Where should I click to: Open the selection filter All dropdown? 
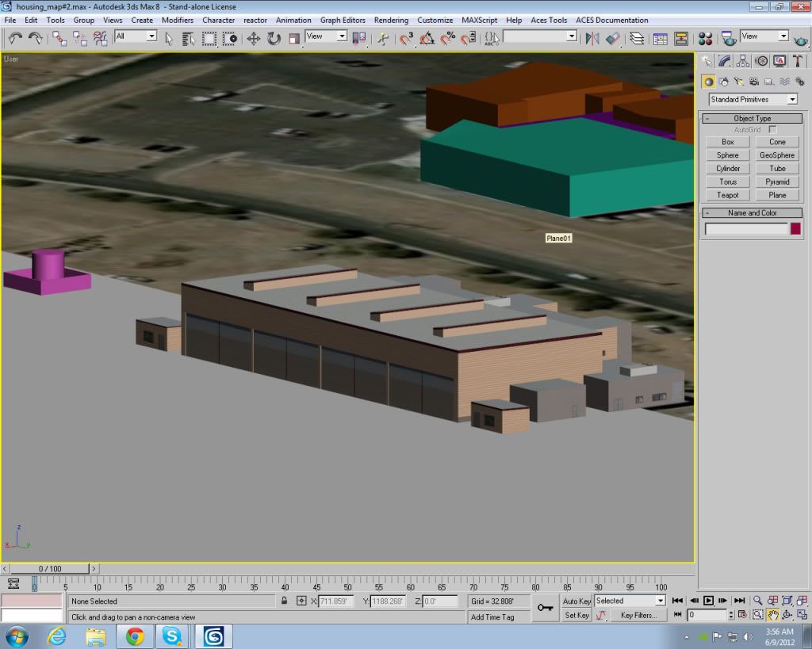point(135,37)
